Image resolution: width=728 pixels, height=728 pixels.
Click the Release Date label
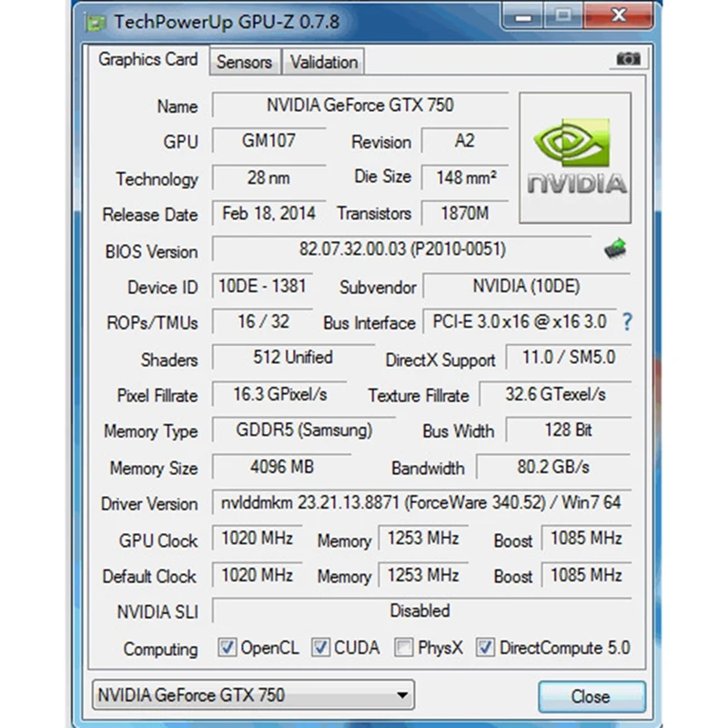click(150, 215)
